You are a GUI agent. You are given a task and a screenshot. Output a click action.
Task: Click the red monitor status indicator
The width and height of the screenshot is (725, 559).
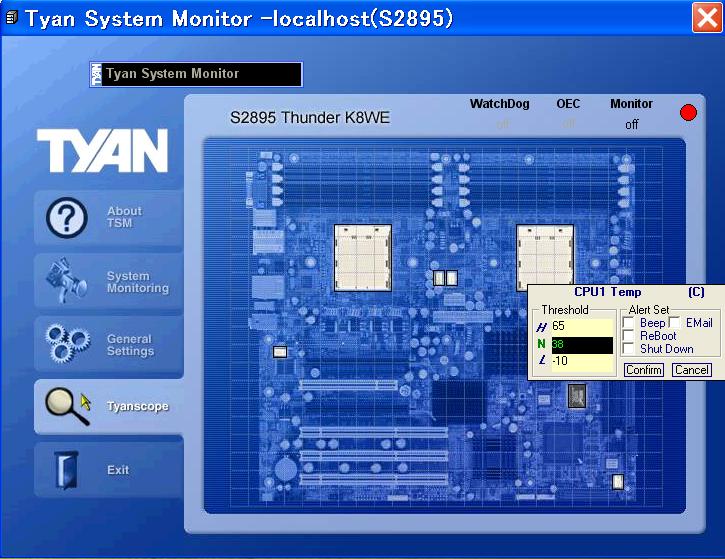[688, 112]
